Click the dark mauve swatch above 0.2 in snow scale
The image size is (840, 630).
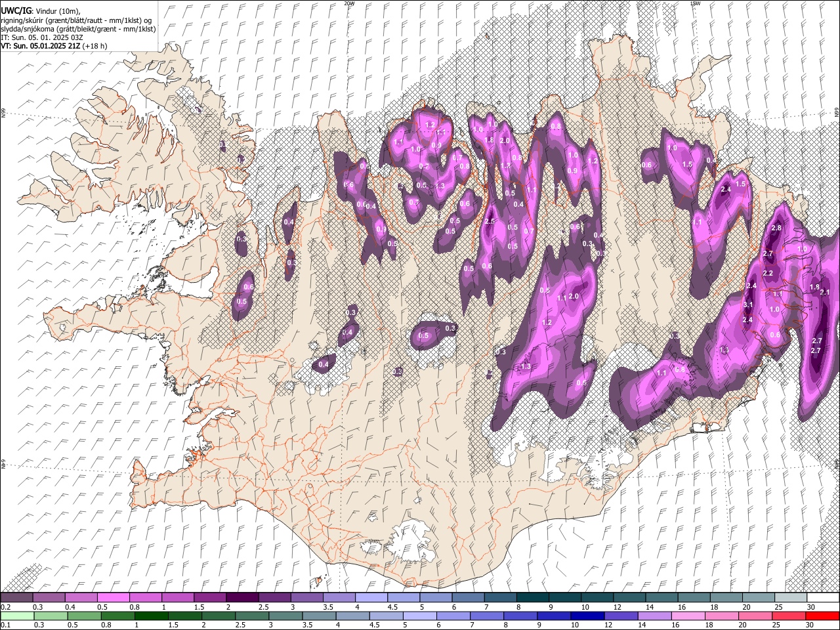(x=16, y=598)
